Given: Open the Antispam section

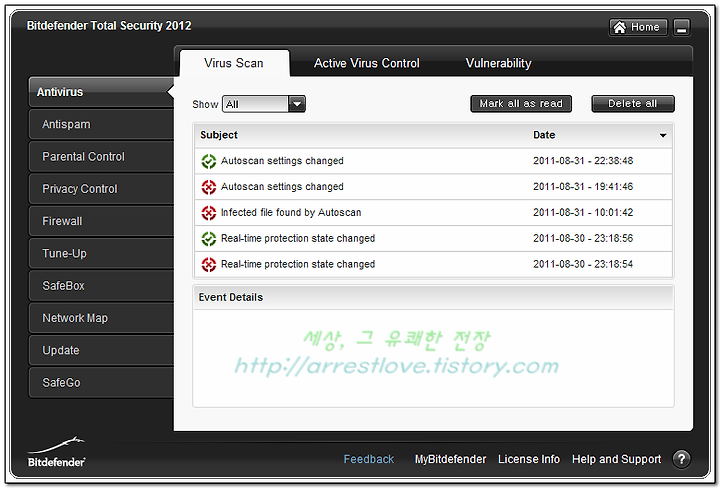Looking at the screenshot, I should (101, 124).
